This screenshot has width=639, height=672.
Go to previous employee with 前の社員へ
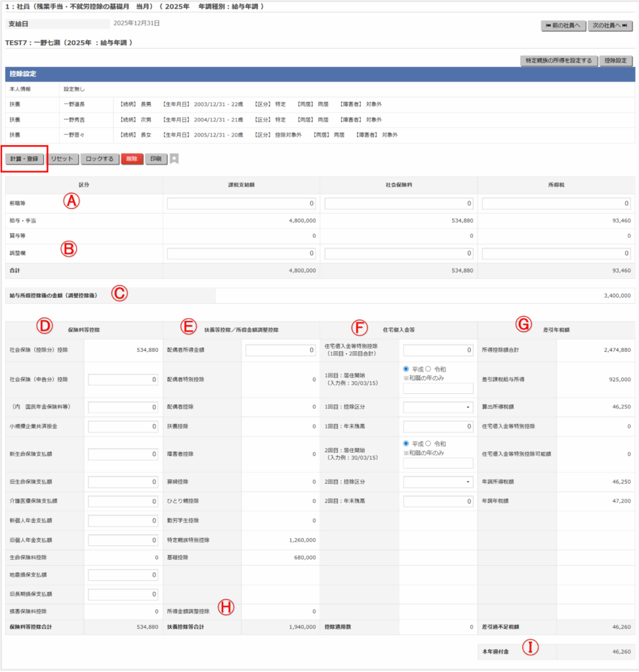(562, 26)
